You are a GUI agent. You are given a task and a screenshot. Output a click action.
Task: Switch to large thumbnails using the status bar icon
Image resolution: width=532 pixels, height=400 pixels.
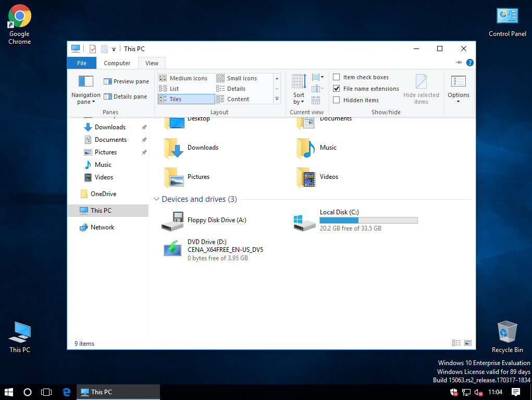(467, 343)
